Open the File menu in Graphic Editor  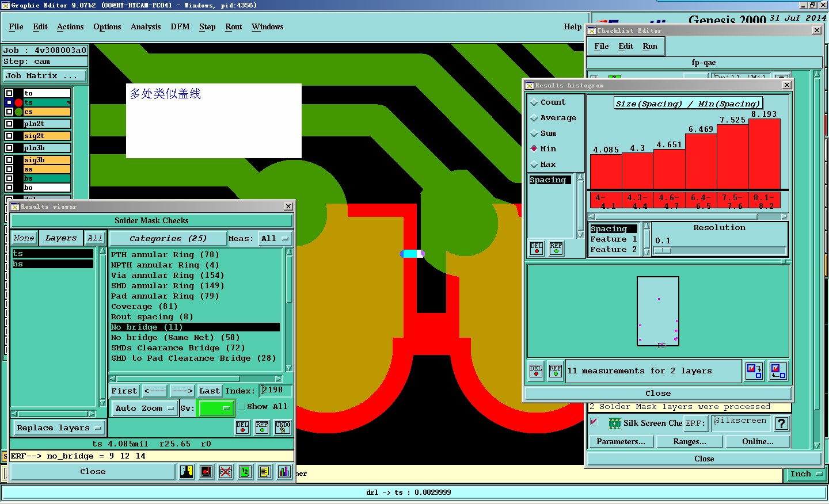pyautogui.click(x=16, y=27)
